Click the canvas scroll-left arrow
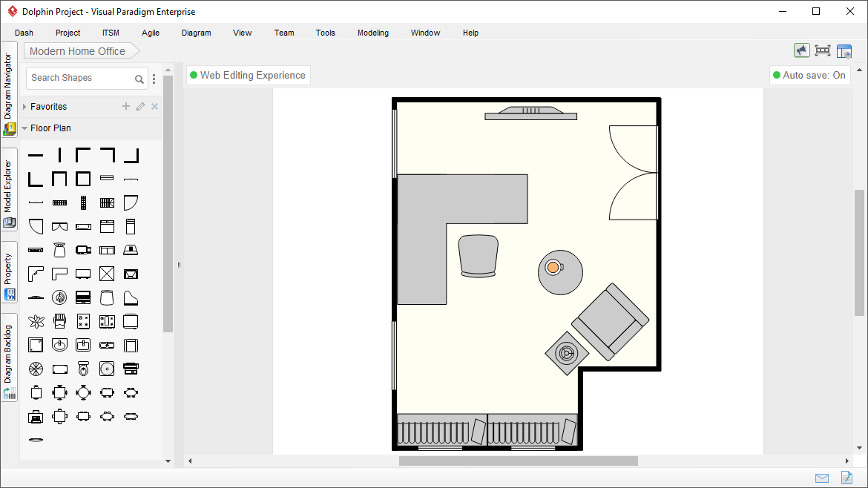Image resolution: width=868 pixels, height=488 pixels. 190,461
